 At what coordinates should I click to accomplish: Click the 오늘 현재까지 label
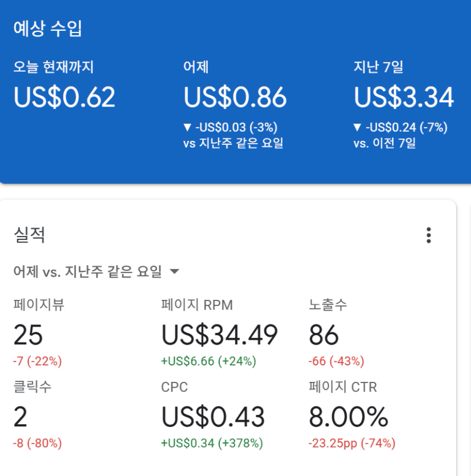[x=54, y=67]
